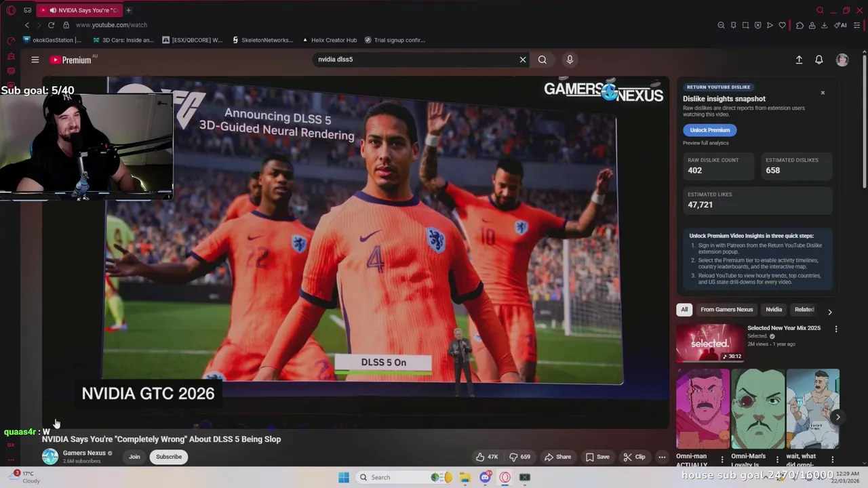Select the All filter chip

(x=684, y=310)
